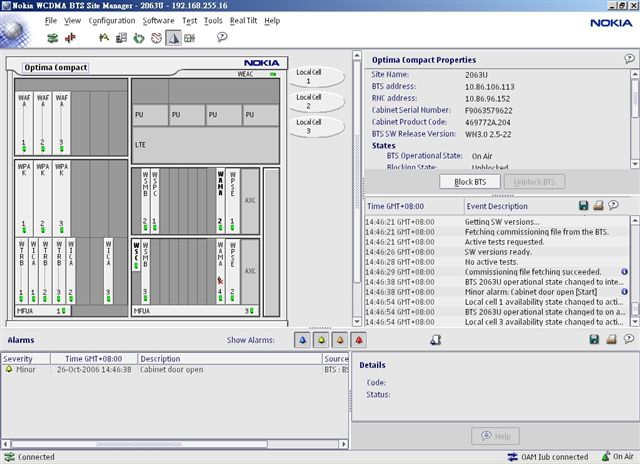Click the Block BTS button

(x=470, y=182)
